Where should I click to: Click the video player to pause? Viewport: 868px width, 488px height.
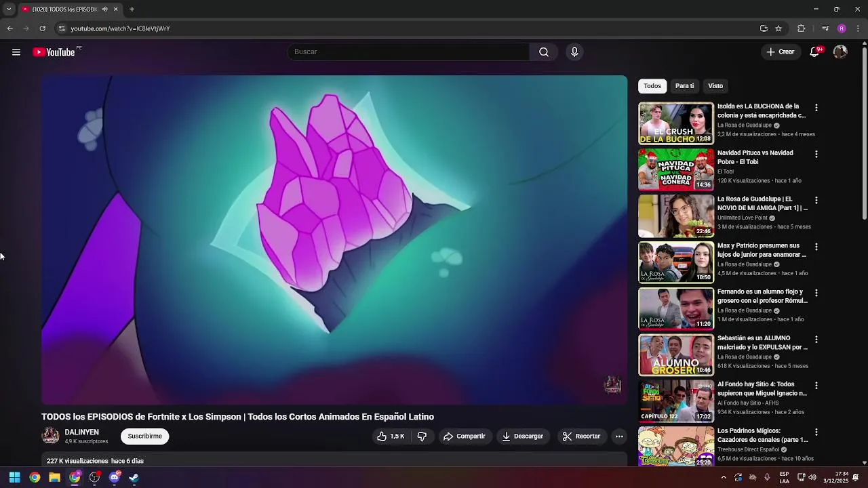point(334,240)
